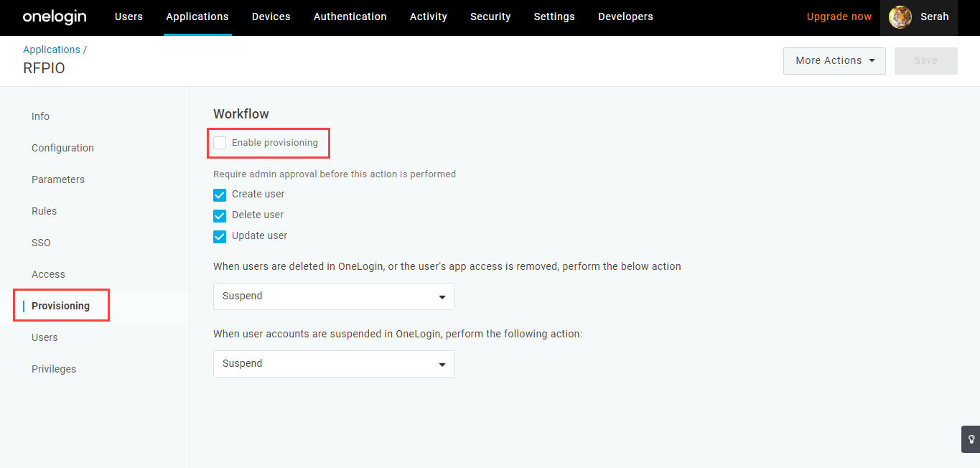Open the Authentication menu
This screenshot has width=980, height=468.
350,17
